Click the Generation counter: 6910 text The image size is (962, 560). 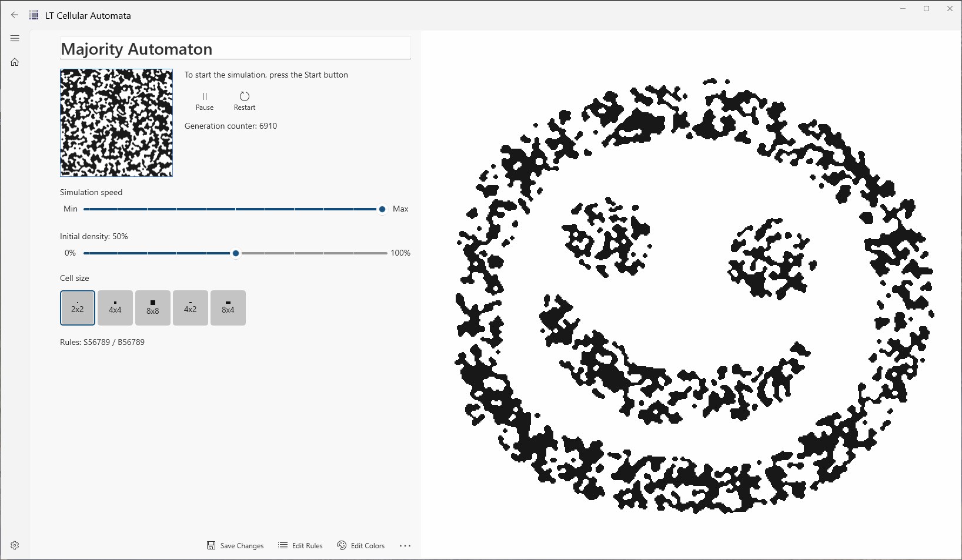click(231, 126)
